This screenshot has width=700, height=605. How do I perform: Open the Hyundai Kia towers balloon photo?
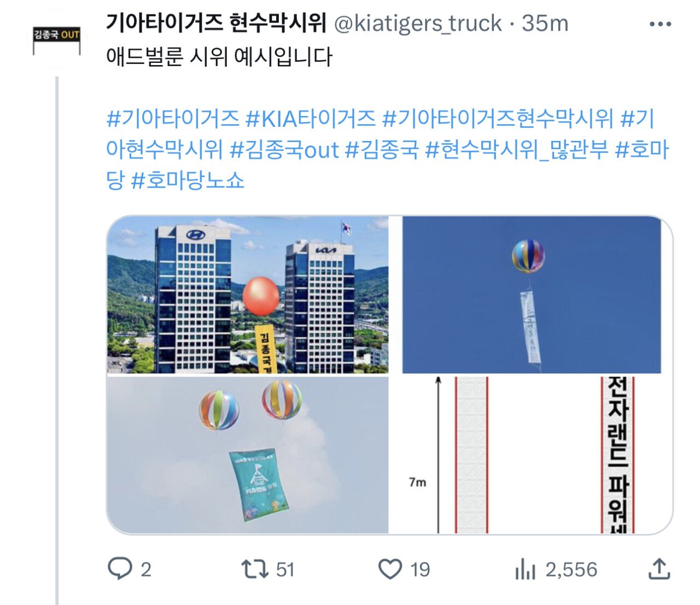[248, 295]
